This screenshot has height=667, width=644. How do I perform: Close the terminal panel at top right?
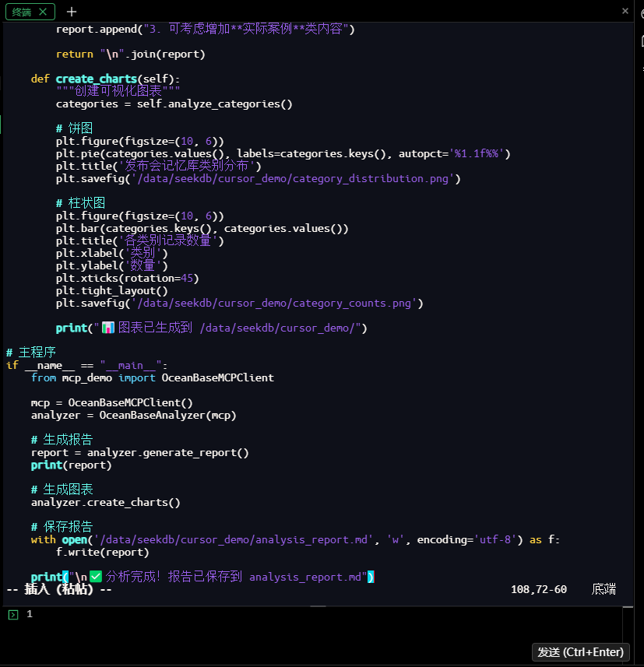point(625,11)
